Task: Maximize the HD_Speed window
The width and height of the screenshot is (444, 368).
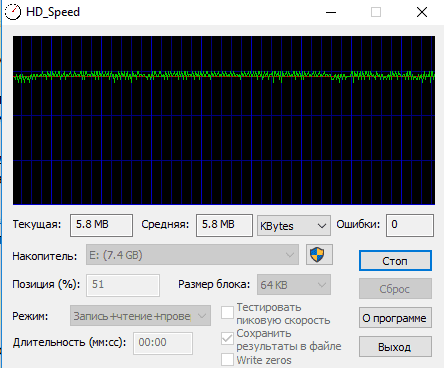Action: tap(376, 12)
